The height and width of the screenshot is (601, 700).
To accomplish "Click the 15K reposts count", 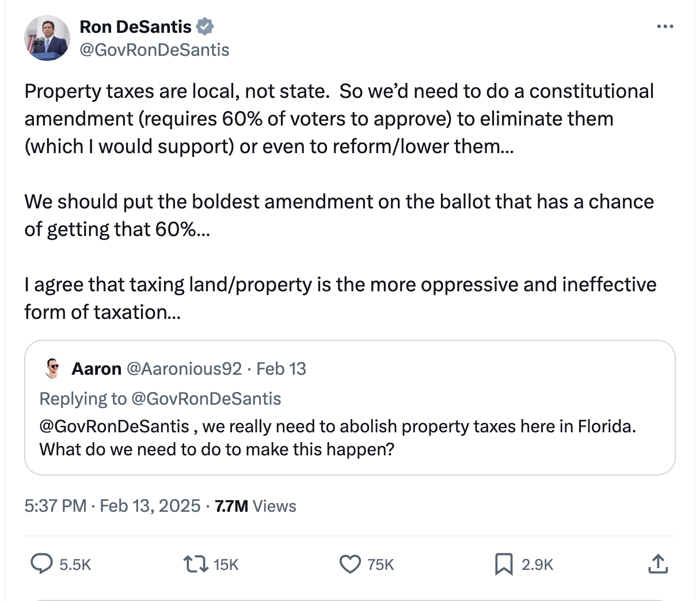I will point(226,565).
